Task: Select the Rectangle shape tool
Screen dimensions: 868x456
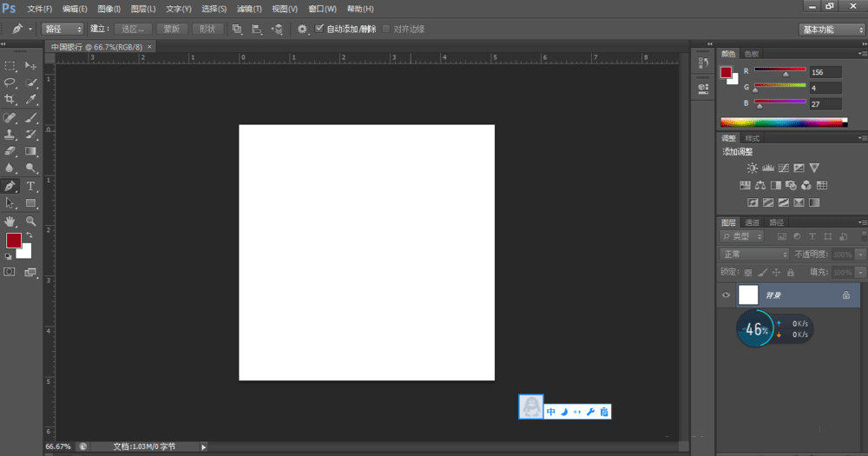Action: 30,202
